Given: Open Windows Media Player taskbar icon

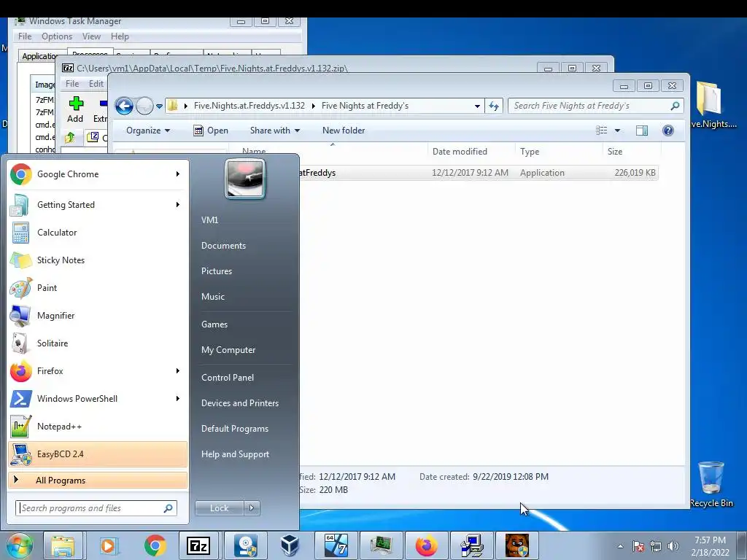Looking at the screenshot, I should point(108,545).
